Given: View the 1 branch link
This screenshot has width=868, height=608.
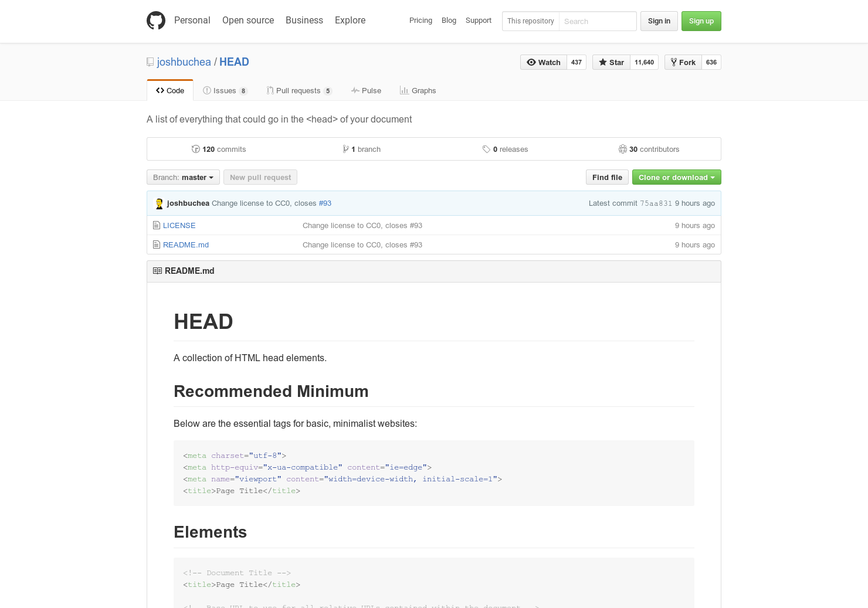Looking at the screenshot, I should tap(362, 149).
